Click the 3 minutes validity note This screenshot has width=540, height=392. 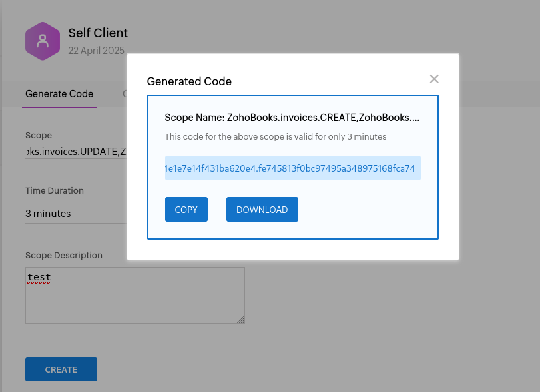(276, 136)
